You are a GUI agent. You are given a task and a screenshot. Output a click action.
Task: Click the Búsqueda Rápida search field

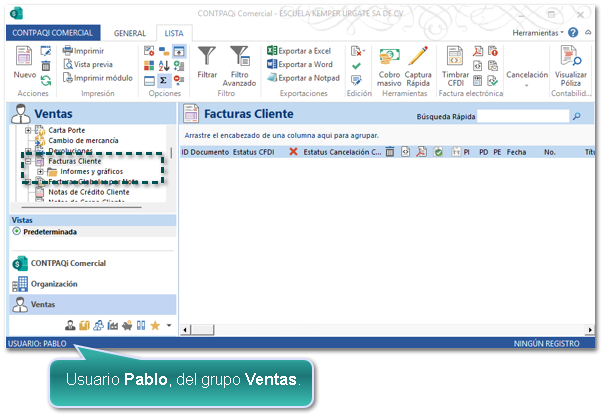523,116
